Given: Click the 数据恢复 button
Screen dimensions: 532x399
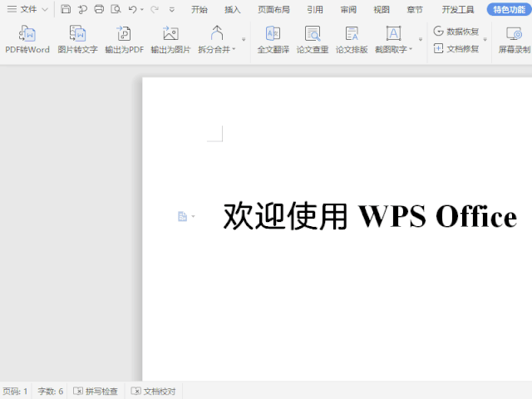Looking at the screenshot, I should [456, 32].
